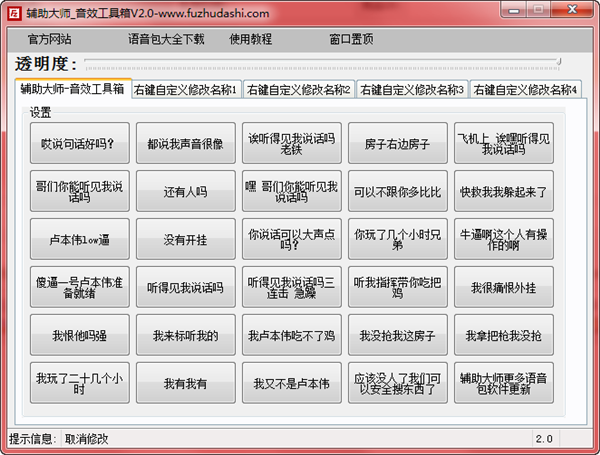Play the 听得见我说话吗三连击 急躁 sound
600x455 pixels.
(292, 287)
